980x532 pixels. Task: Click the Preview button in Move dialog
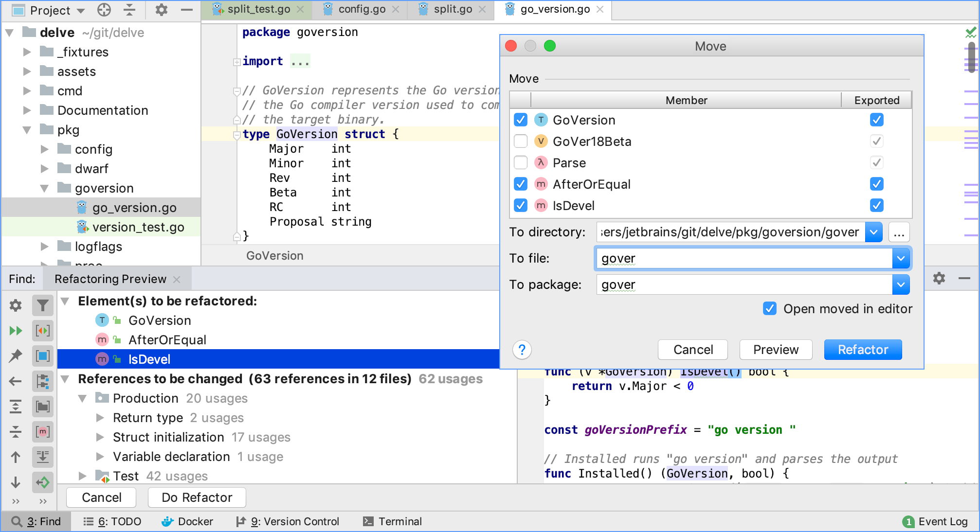coord(776,350)
